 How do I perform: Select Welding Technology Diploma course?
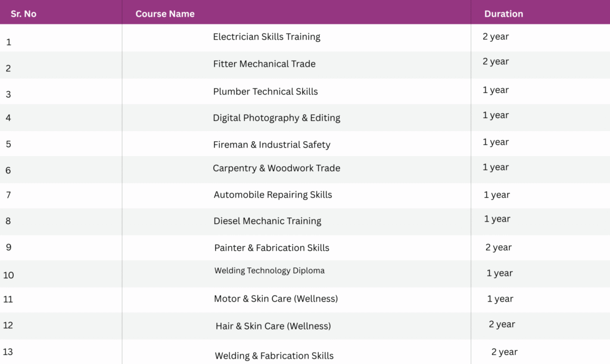coord(269,270)
